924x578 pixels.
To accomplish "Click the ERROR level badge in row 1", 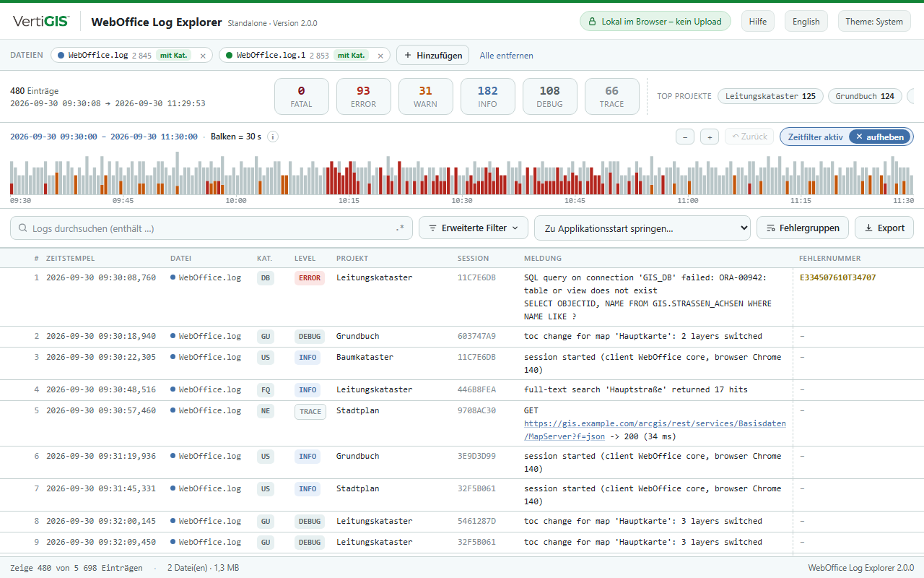I will (x=309, y=278).
